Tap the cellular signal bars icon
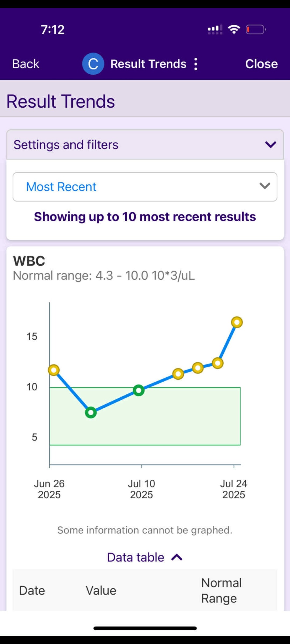 [x=215, y=29]
